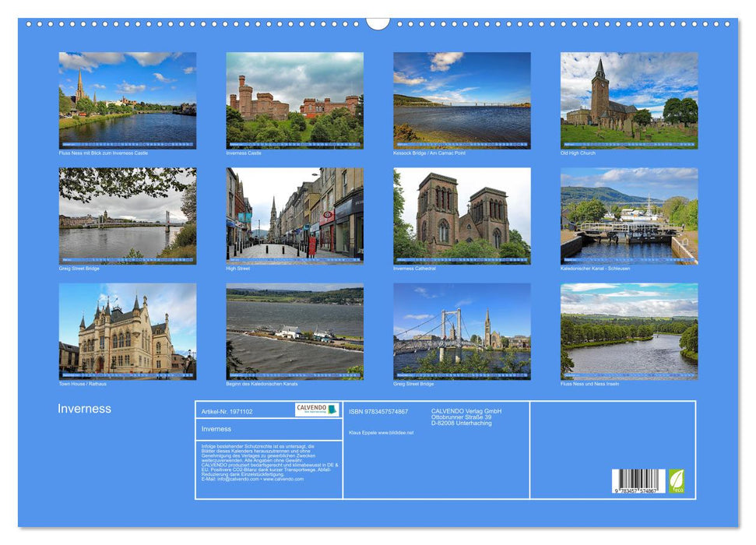
Task: Select the High Street photo
Action: [x=294, y=216]
